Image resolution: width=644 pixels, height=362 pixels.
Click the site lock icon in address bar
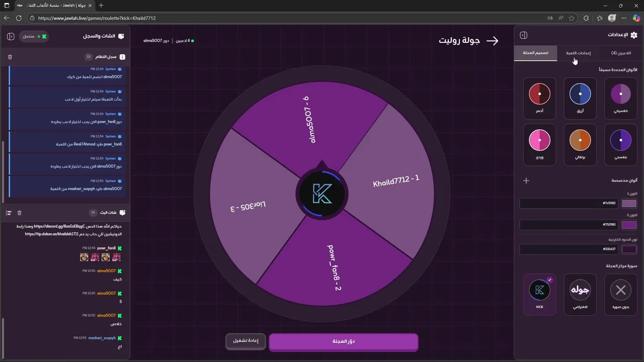tap(32, 18)
